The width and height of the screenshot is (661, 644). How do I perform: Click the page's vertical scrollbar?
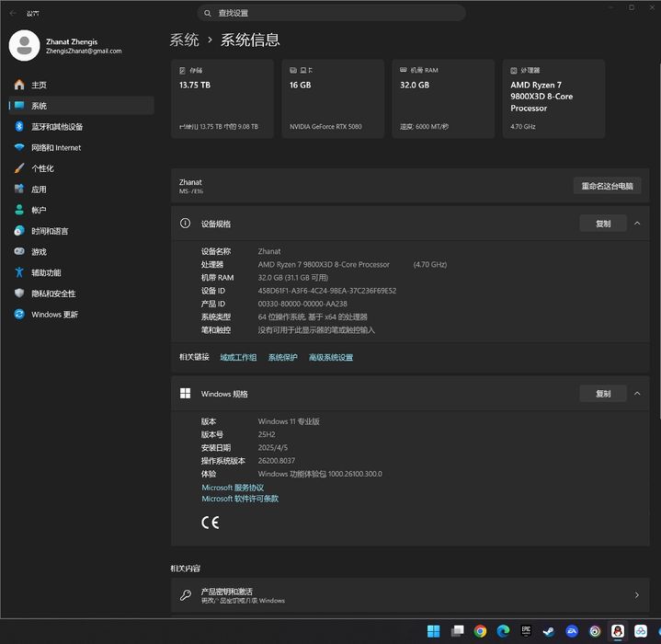pyautogui.click(x=659, y=240)
